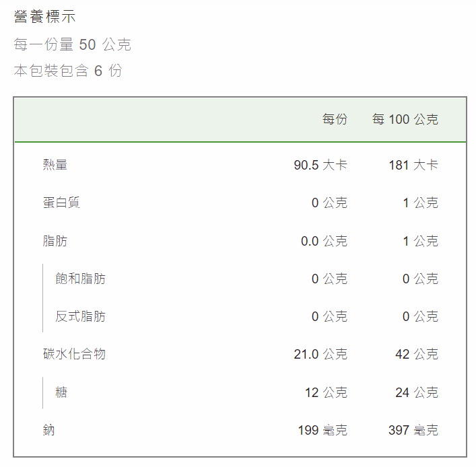Select the 飽和脂肪 sub-row label
Viewport: 476px width, 467px height.
click(80, 279)
